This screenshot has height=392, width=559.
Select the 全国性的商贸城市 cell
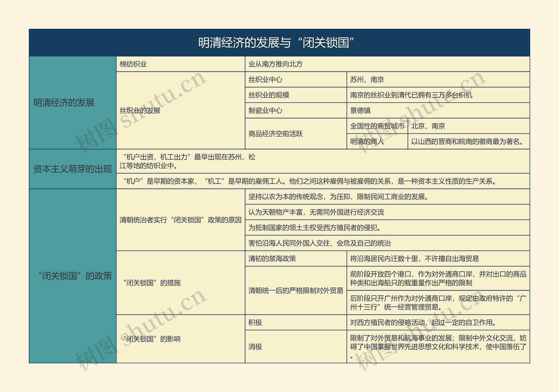(x=377, y=126)
